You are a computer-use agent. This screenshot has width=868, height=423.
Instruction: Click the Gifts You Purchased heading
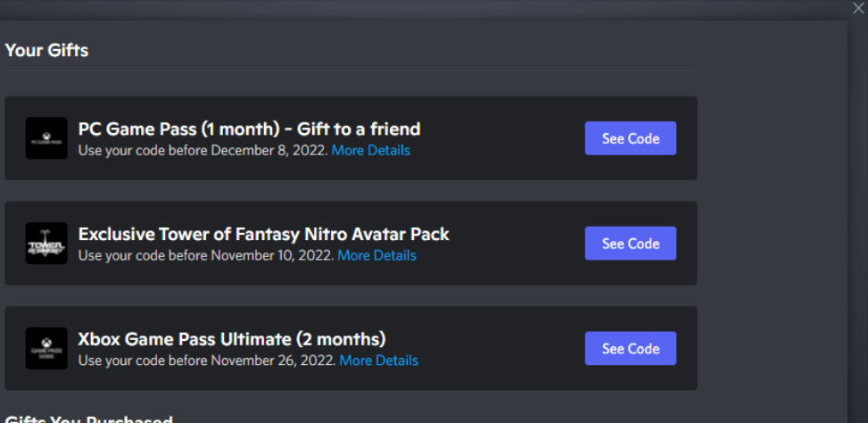[88, 419]
